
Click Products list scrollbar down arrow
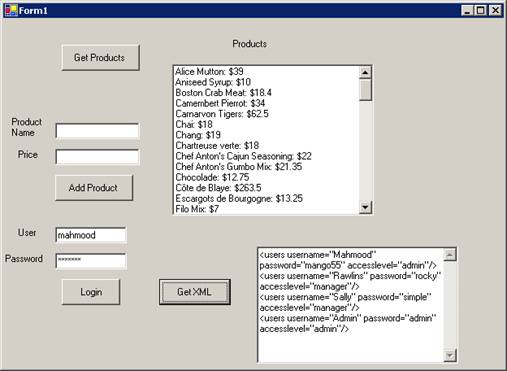[x=365, y=207]
